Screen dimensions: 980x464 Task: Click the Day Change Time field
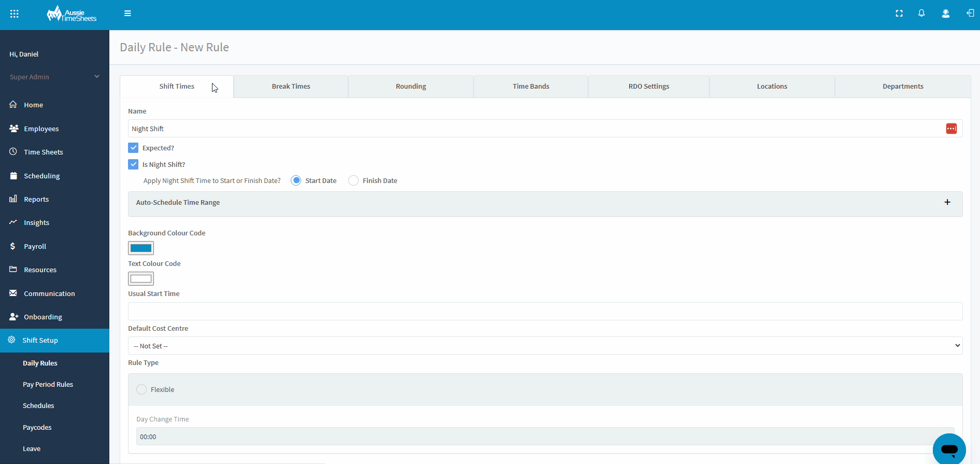pos(545,437)
